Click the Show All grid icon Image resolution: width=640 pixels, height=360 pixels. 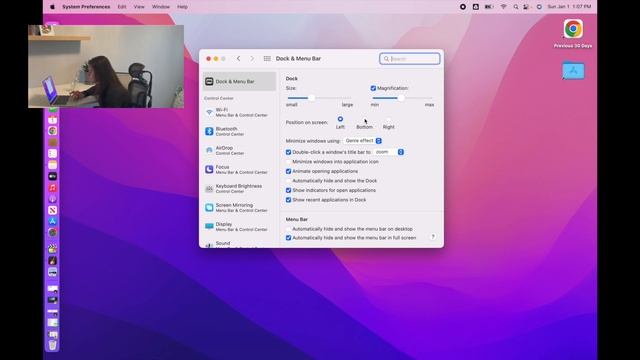click(267, 59)
